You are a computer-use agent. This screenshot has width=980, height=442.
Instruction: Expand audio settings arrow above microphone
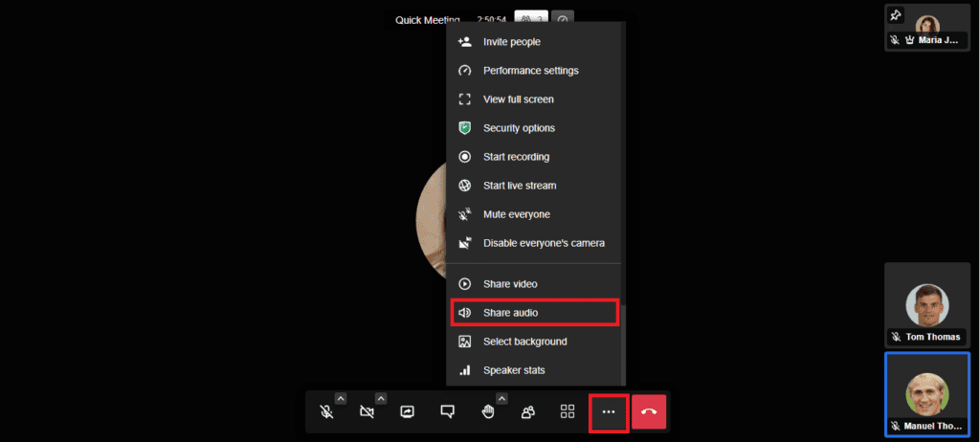pyautogui.click(x=340, y=398)
